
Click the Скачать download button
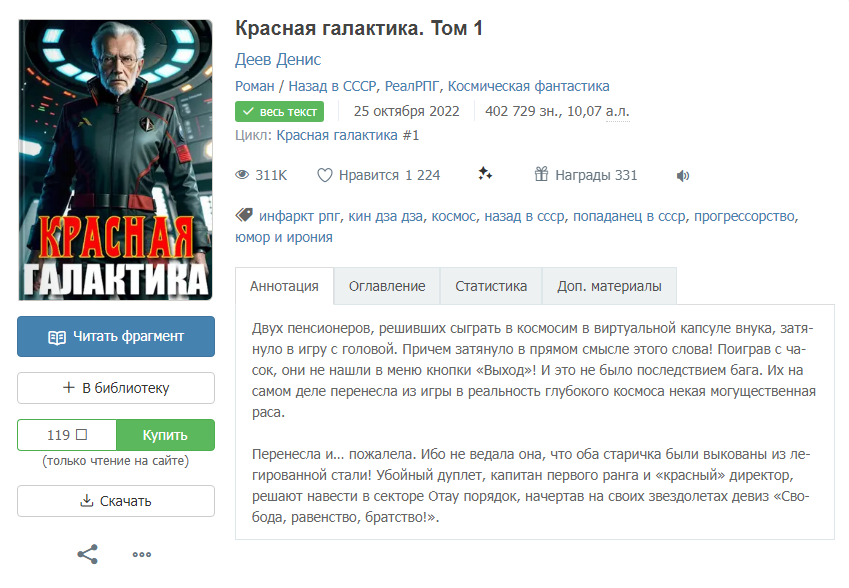[x=116, y=501]
